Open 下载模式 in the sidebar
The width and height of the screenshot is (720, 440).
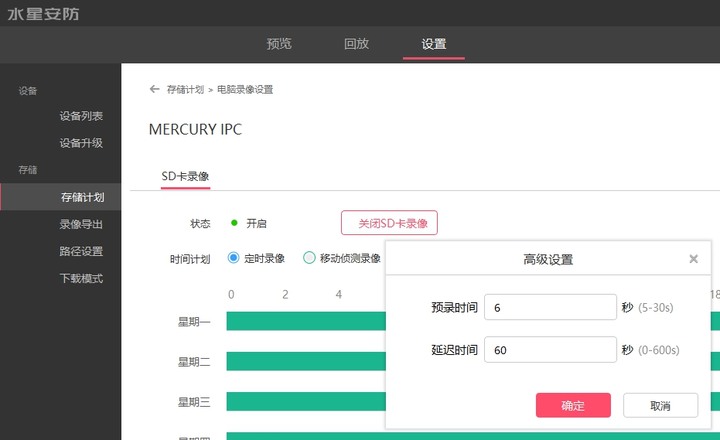point(81,278)
